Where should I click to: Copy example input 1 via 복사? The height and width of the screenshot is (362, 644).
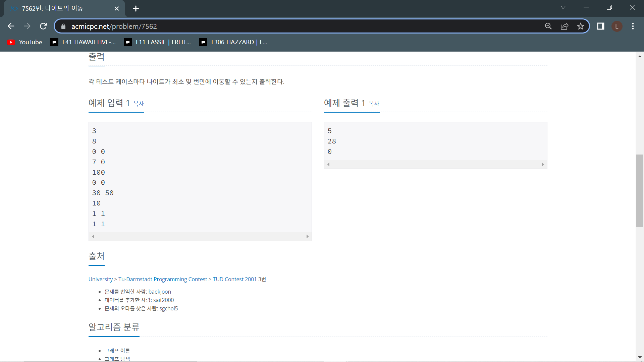pyautogui.click(x=139, y=104)
